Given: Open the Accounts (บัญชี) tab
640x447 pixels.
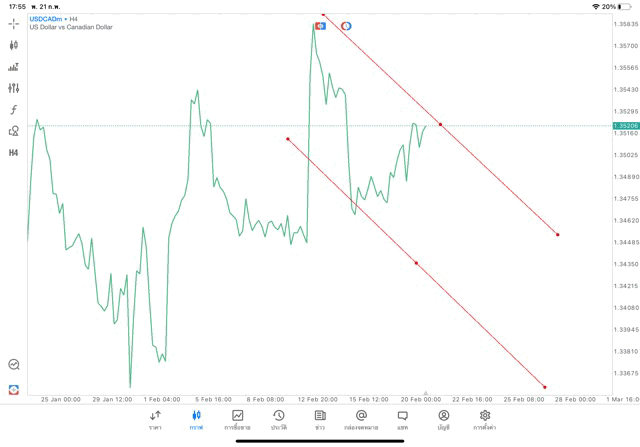Looking at the screenshot, I should coord(443,419).
